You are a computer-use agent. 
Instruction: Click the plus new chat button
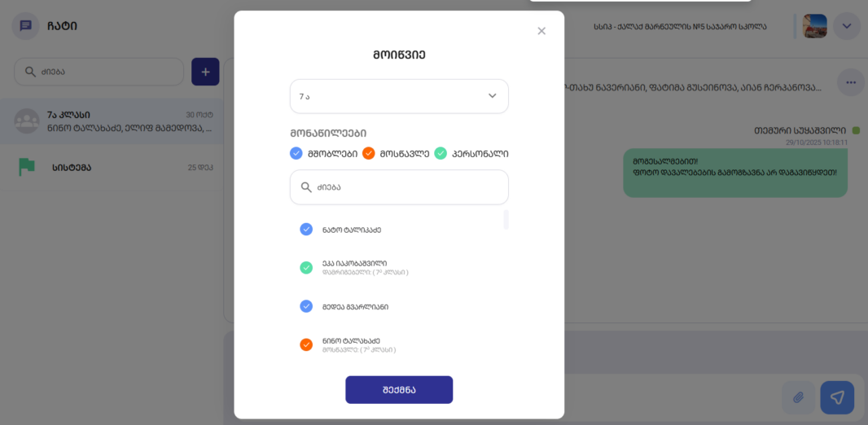point(205,72)
